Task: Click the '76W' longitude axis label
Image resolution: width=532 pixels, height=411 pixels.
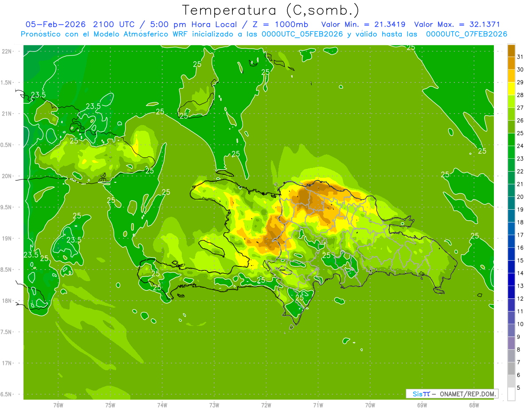Action: (58, 405)
